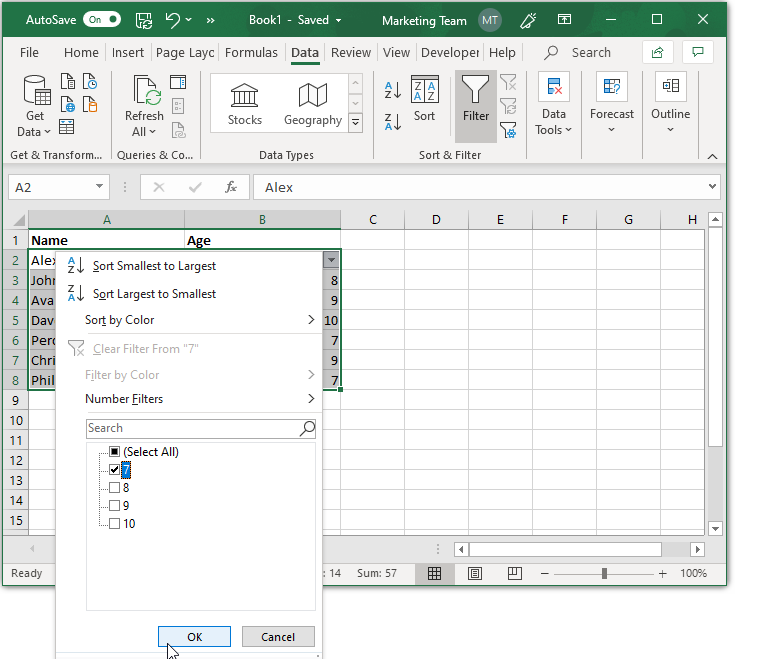Choose Sort Largest to Smallest
The width and height of the screenshot is (769, 659).
click(189, 294)
